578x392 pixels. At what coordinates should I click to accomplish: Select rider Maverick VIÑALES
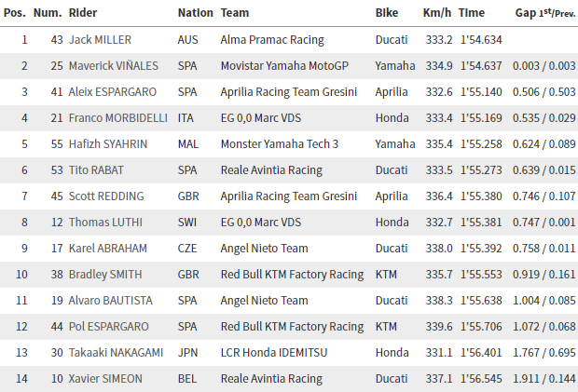pos(114,66)
